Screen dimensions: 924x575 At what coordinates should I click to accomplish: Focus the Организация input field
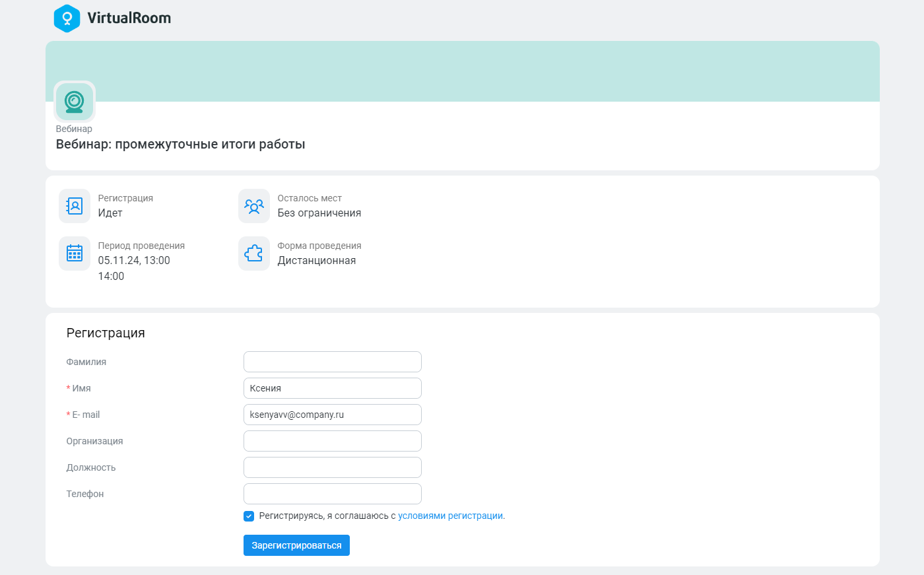point(333,441)
